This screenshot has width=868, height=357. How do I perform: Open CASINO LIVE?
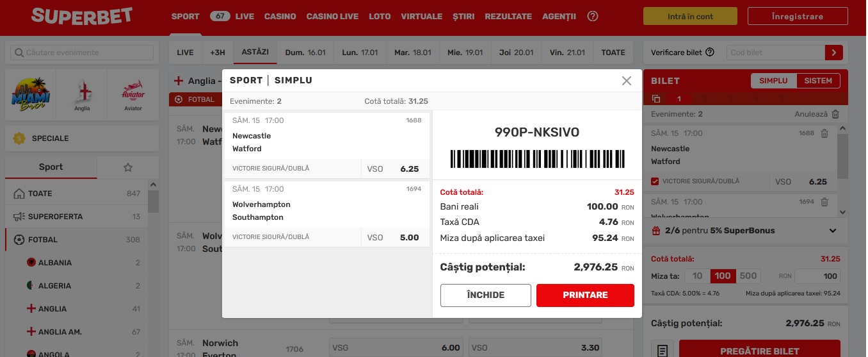tap(332, 16)
